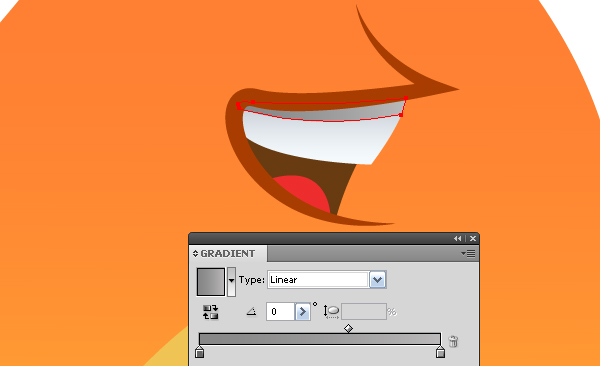Close the Gradient panel

tap(473, 239)
